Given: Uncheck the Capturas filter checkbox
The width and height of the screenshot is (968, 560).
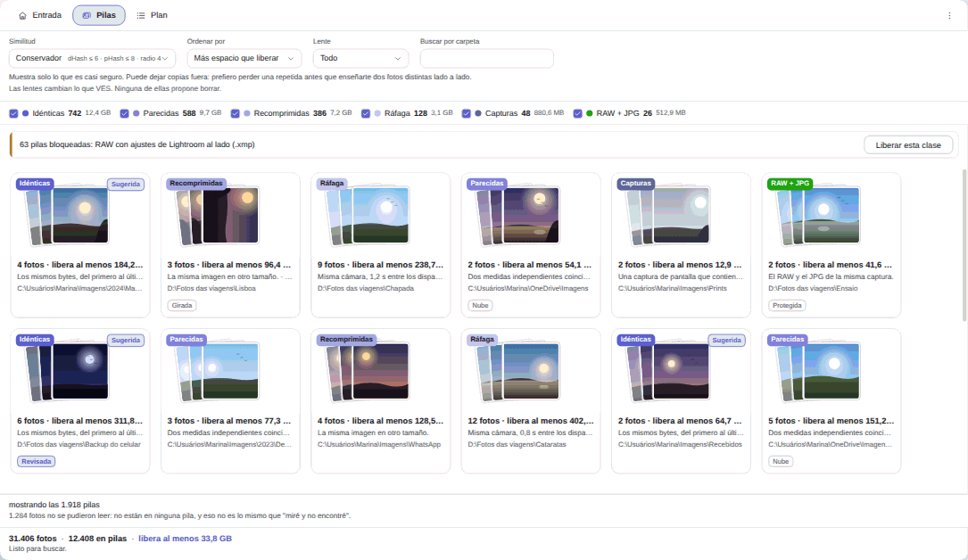Looking at the screenshot, I should 466,113.
